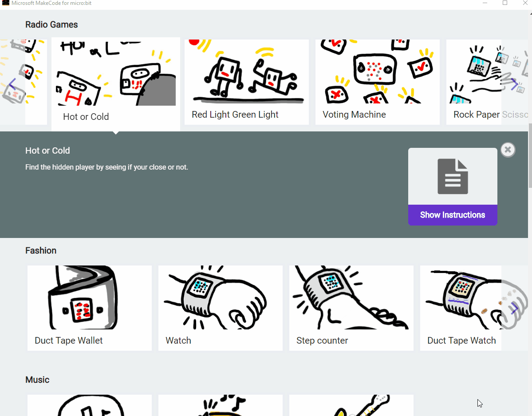The image size is (532, 416).
Task: Select the Hot or Cold project card
Action: (116, 84)
